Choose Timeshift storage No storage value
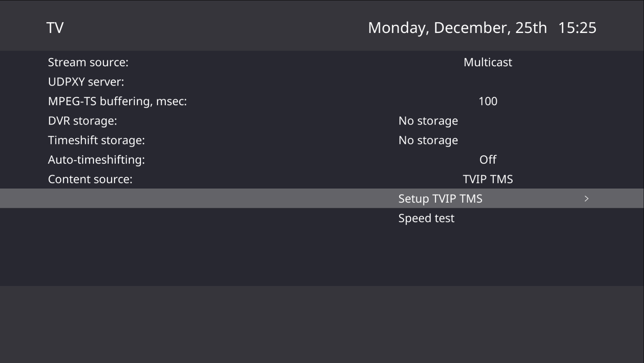644x363 pixels. (x=428, y=140)
